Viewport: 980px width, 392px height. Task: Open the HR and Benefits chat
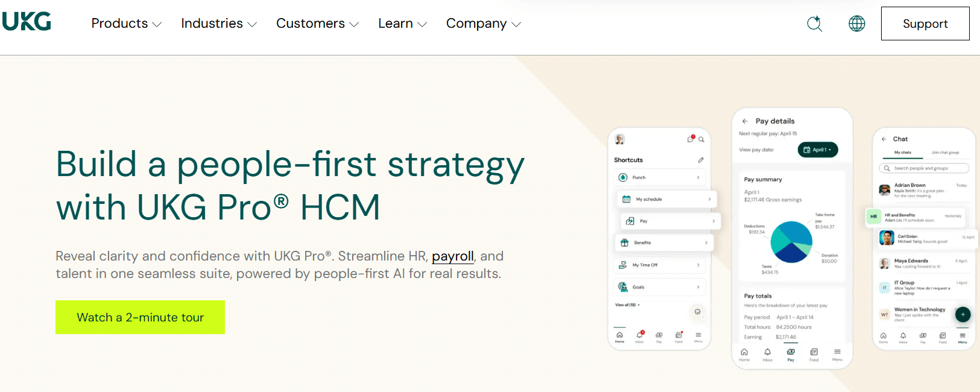(915, 217)
